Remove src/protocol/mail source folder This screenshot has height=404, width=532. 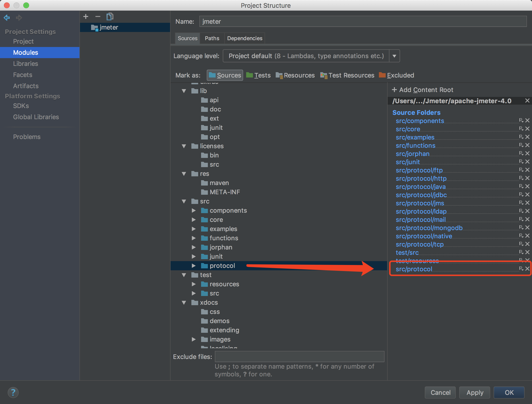pyautogui.click(x=527, y=219)
